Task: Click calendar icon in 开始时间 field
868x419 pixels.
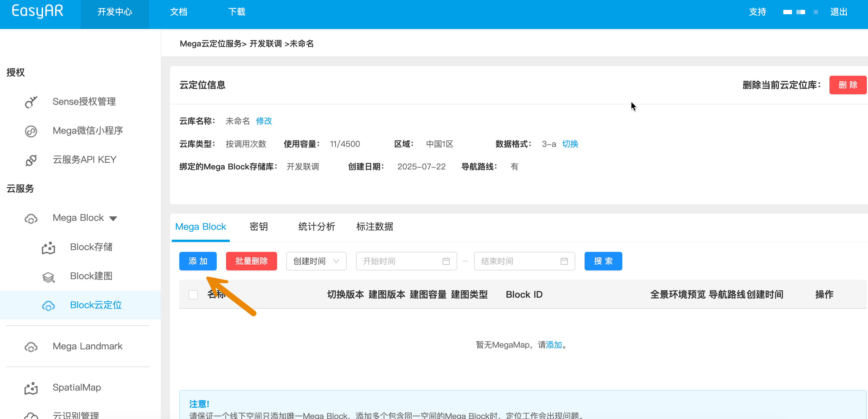Action: point(446,261)
